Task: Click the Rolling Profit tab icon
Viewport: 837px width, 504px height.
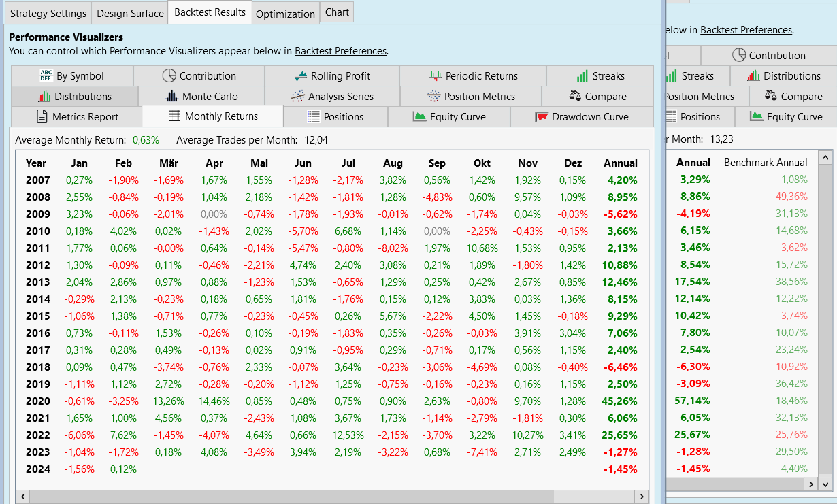Action: 301,76
